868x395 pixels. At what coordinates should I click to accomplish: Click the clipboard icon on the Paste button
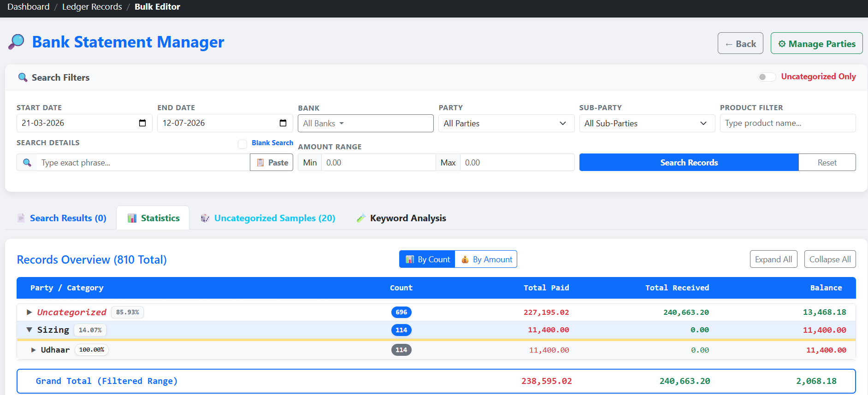click(260, 163)
